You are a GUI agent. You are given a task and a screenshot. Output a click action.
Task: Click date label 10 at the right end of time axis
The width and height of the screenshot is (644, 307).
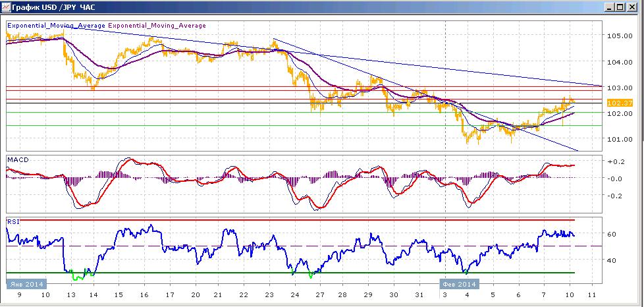pos(570,295)
